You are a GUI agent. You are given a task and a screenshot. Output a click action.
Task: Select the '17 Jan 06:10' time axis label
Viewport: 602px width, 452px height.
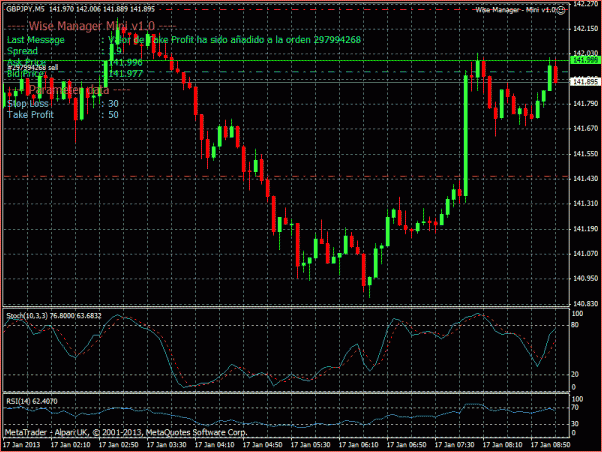click(x=359, y=445)
